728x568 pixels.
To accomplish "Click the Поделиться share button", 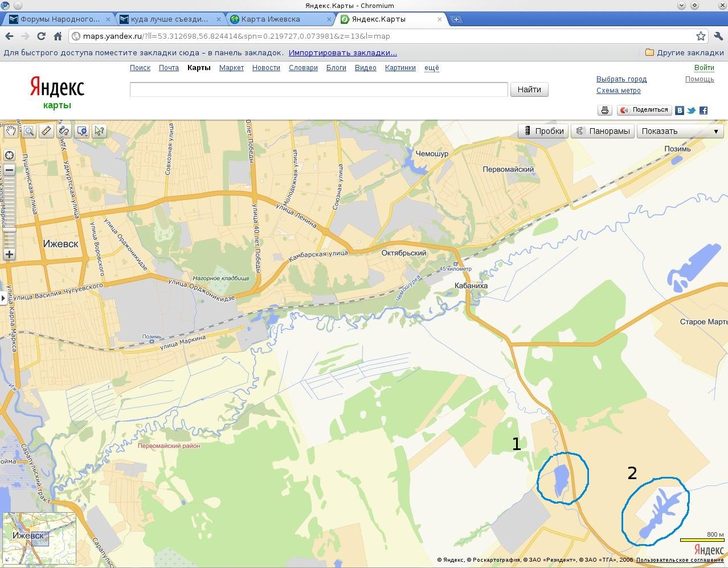I will 644,110.
